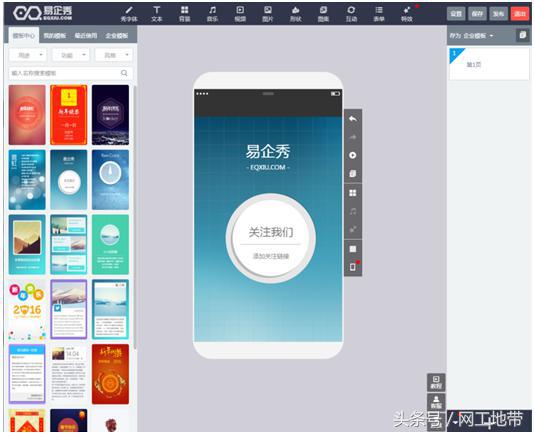
Task: Choose the blue 关注我们 circle template
Action: click(x=68, y=180)
